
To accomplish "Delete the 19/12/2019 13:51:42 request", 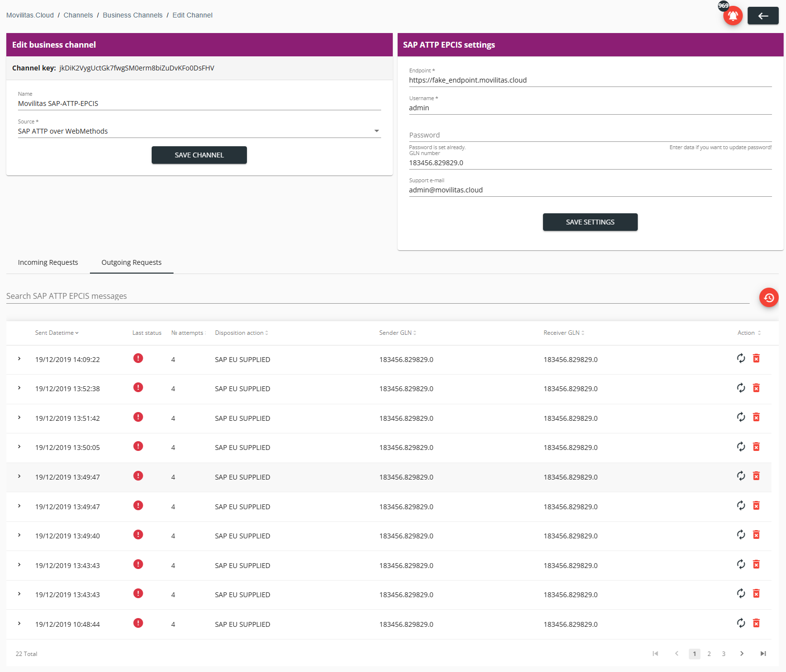I will click(x=756, y=417).
